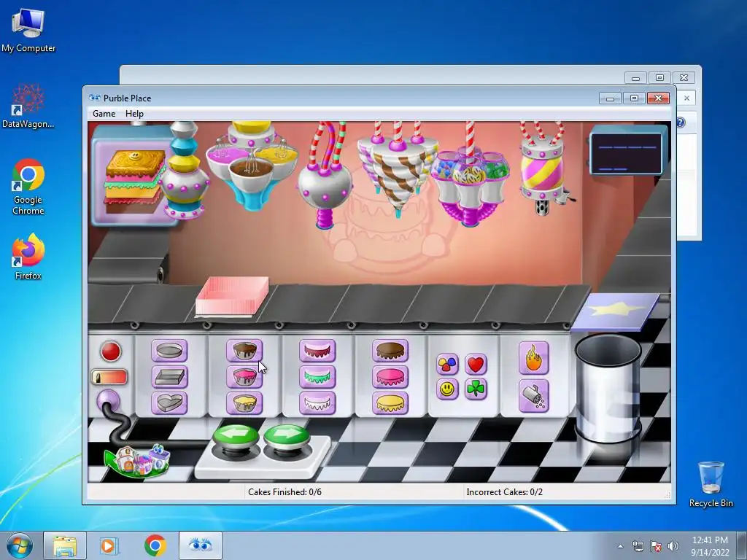Click help question icon in background window
Image resolution: width=747 pixels, height=560 pixels.
click(681, 122)
